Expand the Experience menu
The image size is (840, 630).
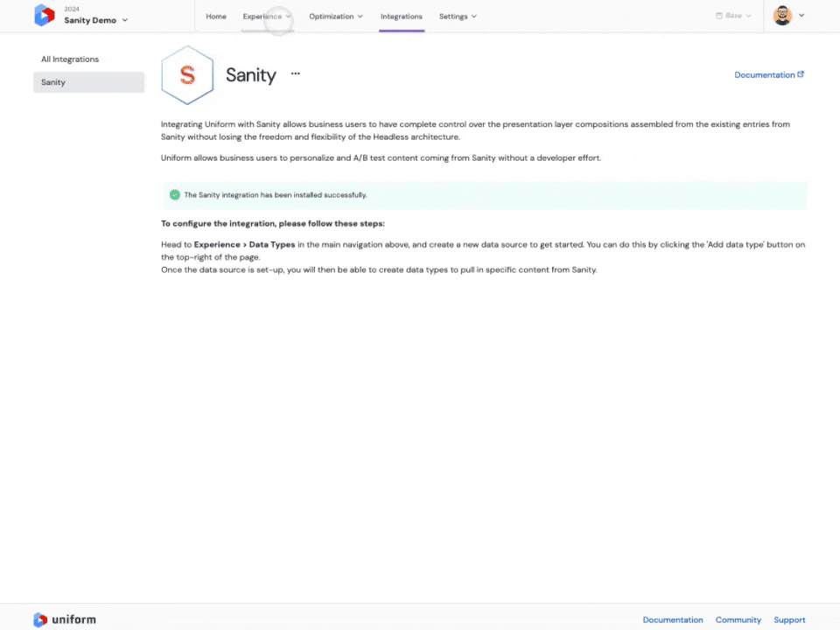coord(267,17)
